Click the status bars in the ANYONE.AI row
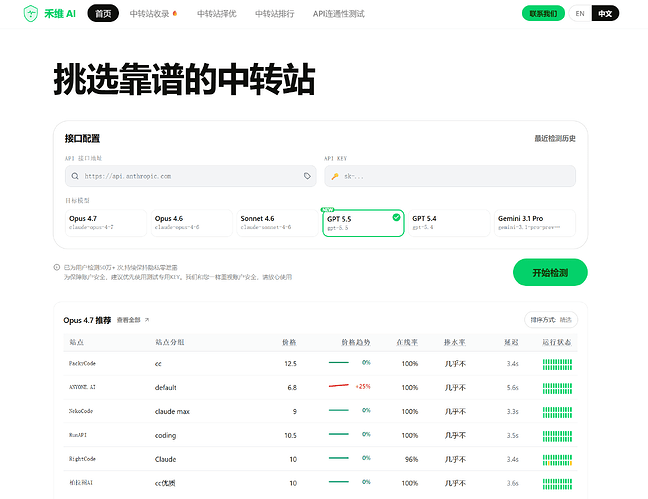 [x=557, y=388]
